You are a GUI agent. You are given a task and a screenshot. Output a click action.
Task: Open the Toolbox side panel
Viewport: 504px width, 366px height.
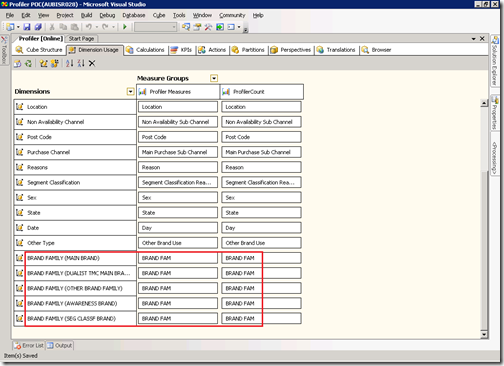4,50
